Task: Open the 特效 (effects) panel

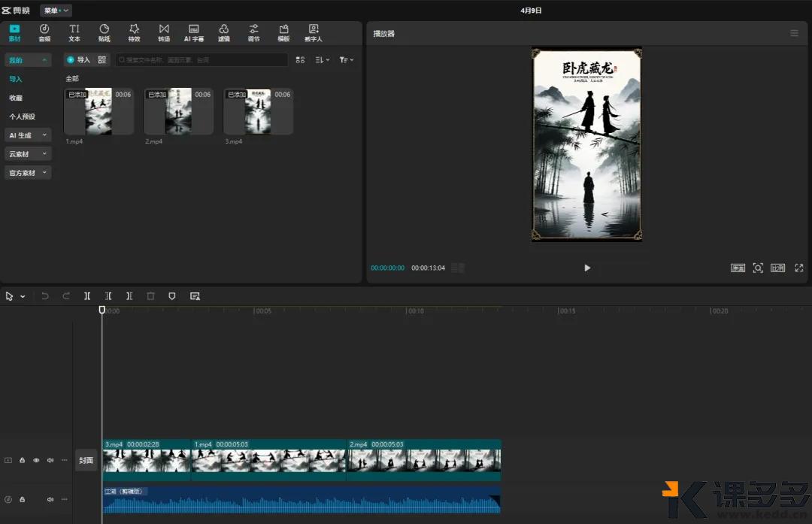Action: 134,32
